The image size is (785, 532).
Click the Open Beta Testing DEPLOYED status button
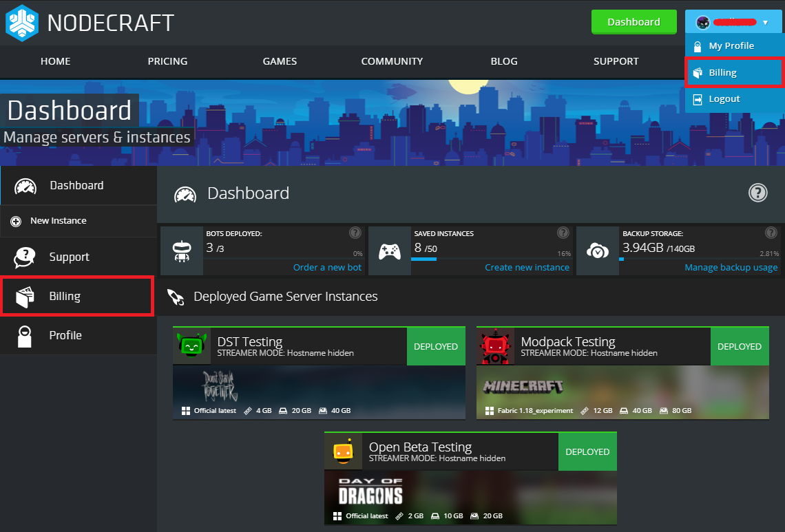(587, 451)
